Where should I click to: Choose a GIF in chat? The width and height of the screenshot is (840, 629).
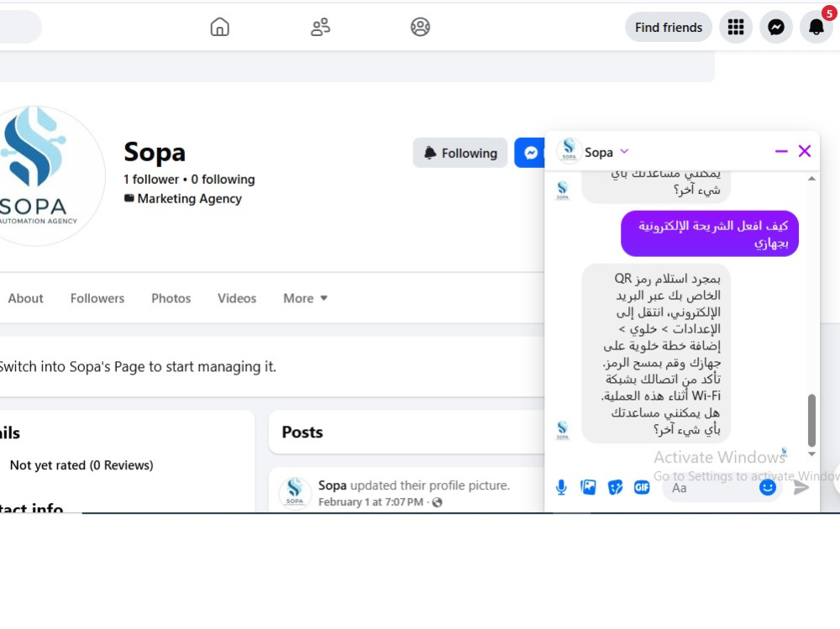(642, 487)
